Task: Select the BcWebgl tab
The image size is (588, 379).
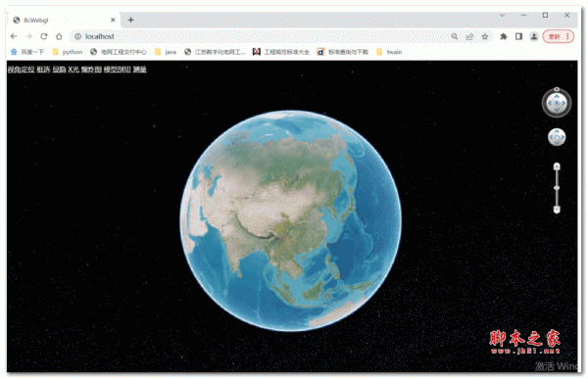Action: point(64,20)
